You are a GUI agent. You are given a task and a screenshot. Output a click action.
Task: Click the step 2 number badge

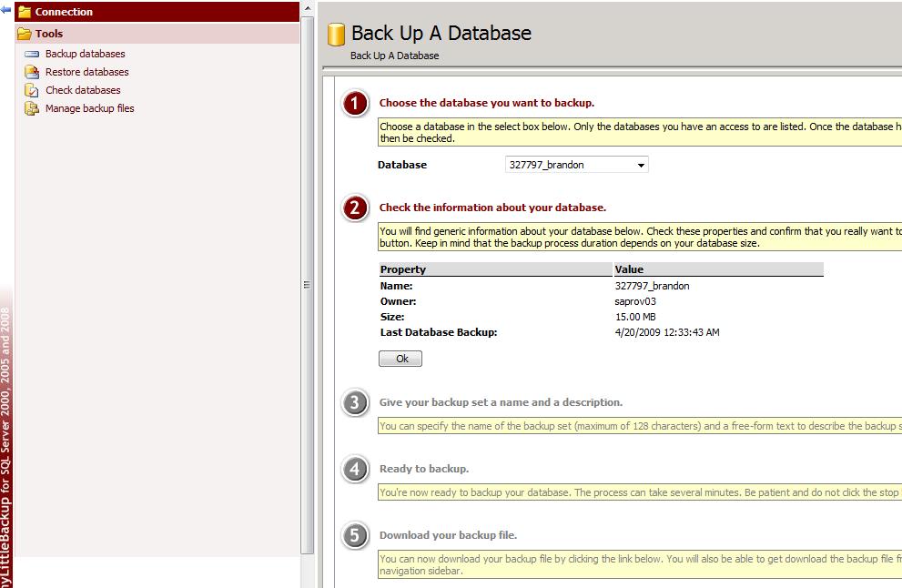(355, 208)
